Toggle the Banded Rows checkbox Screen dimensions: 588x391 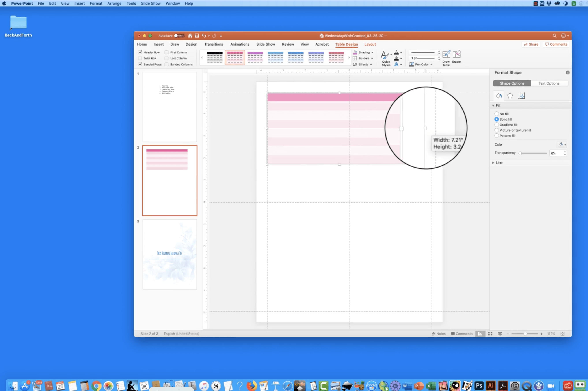click(140, 64)
